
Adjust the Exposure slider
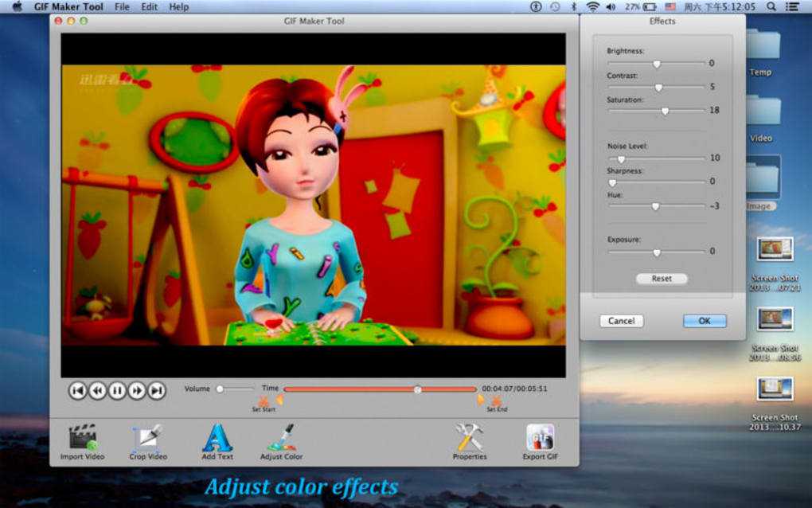pyautogui.click(x=657, y=252)
